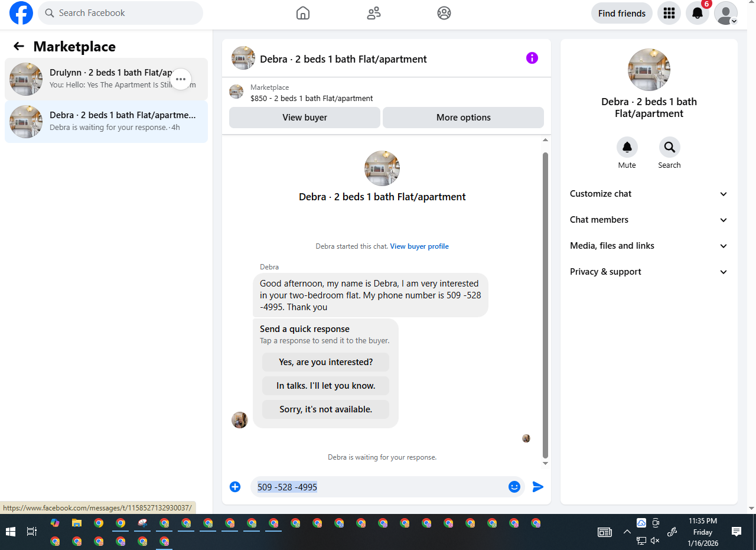Image resolution: width=756 pixels, height=550 pixels.
Task: Expand Media, files and links
Action: point(649,246)
